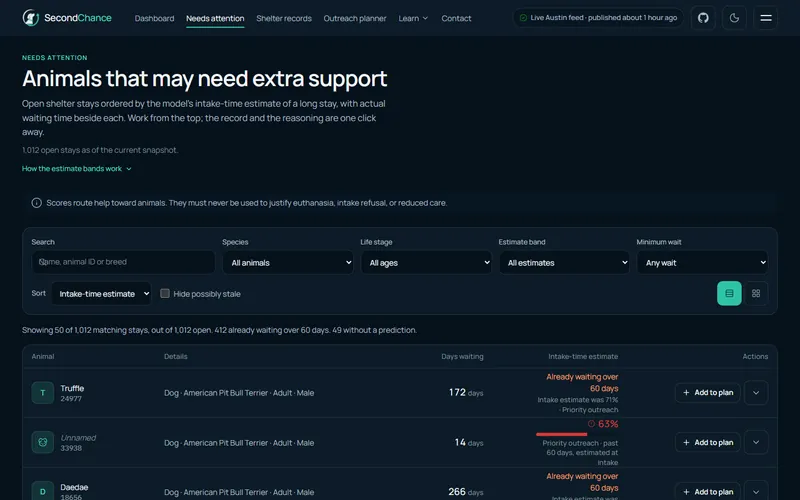This screenshot has width=800, height=500.
Task: Click the clock icon beside 63%
Action: pos(591,423)
